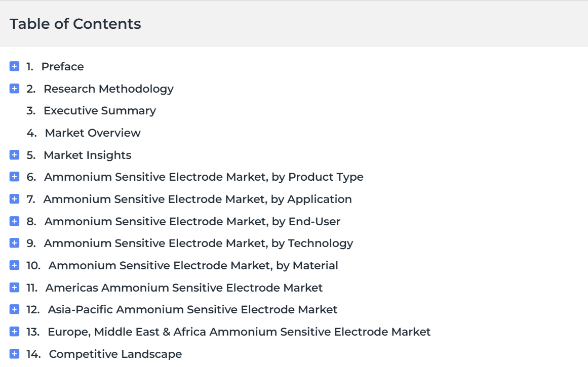
Task: Click plus icon next to by Application
Action: (14, 198)
